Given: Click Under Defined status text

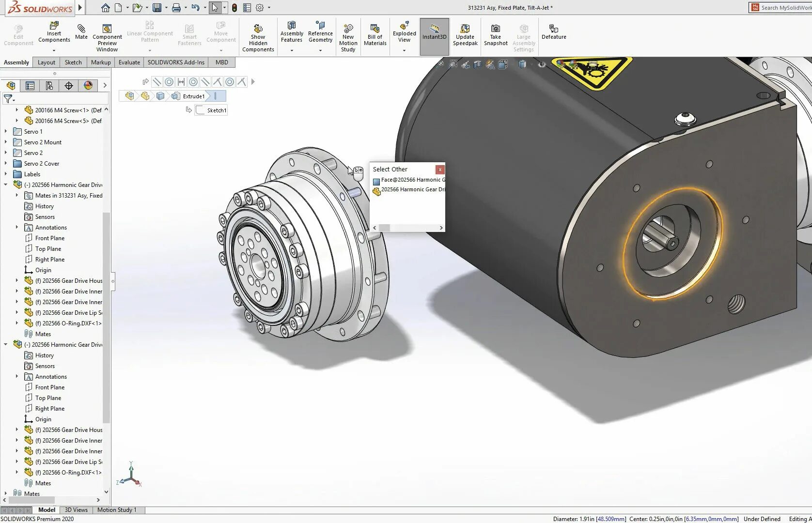Looking at the screenshot, I should coord(762,519).
